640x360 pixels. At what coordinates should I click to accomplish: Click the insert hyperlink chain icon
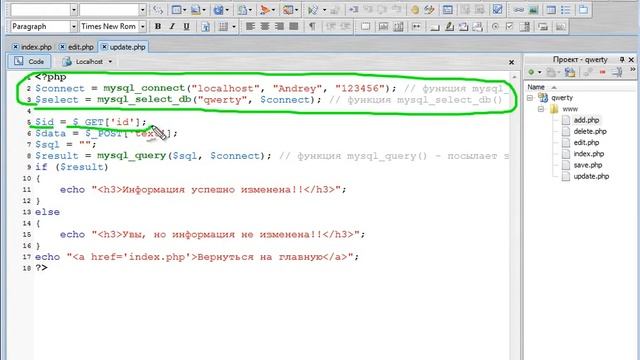[518, 10]
